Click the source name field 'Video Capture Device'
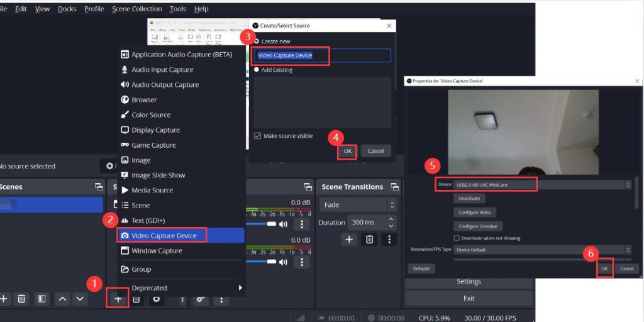This screenshot has width=644, height=322. tap(322, 55)
